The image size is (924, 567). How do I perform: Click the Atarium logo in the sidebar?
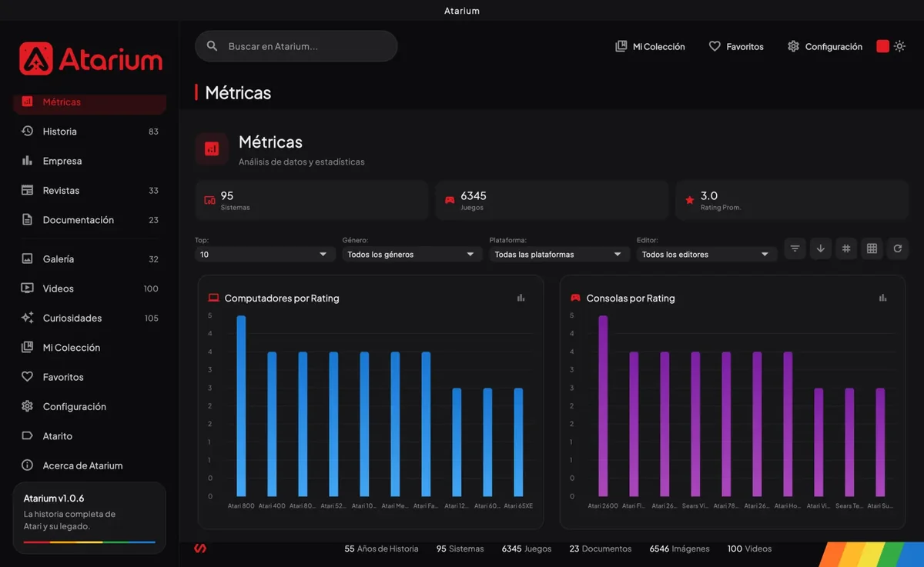pyautogui.click(x=91, y=58)
